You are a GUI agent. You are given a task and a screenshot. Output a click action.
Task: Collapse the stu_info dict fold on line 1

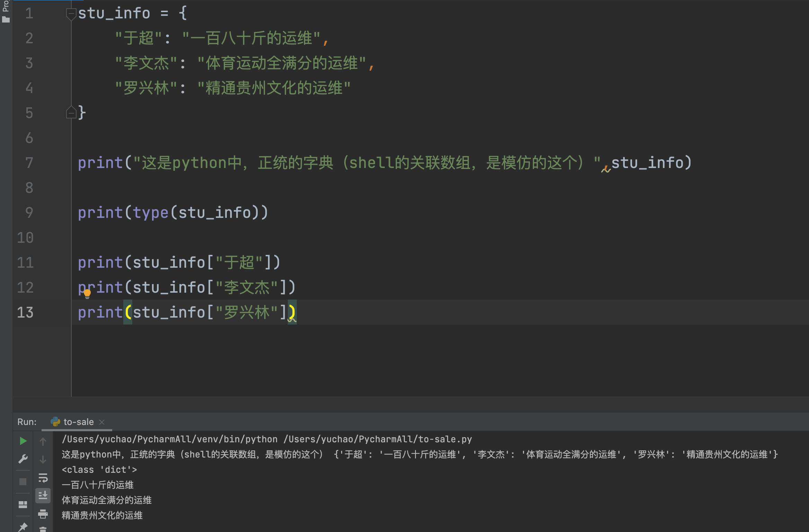71,14
